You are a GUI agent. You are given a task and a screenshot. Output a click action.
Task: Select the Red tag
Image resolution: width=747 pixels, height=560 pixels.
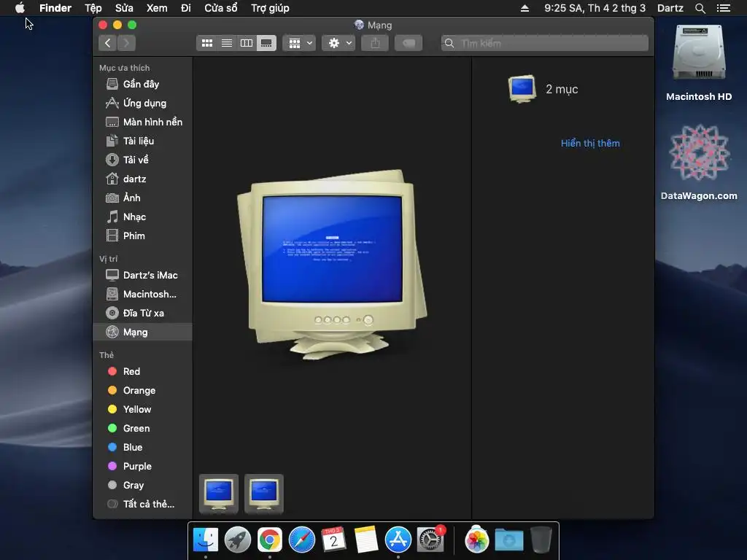point(142,371)
